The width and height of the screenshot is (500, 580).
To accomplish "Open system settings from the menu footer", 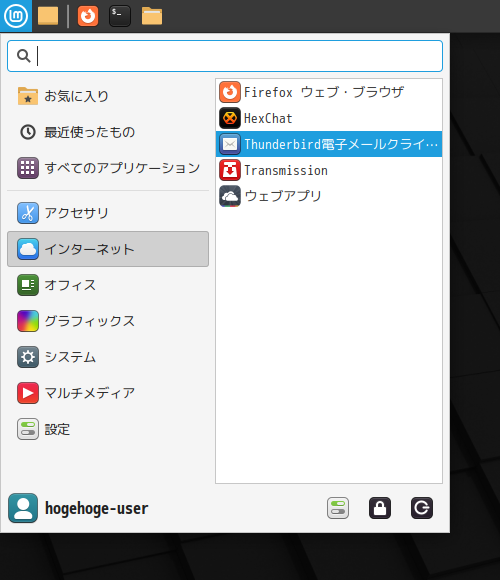I will tap(338, 508).
